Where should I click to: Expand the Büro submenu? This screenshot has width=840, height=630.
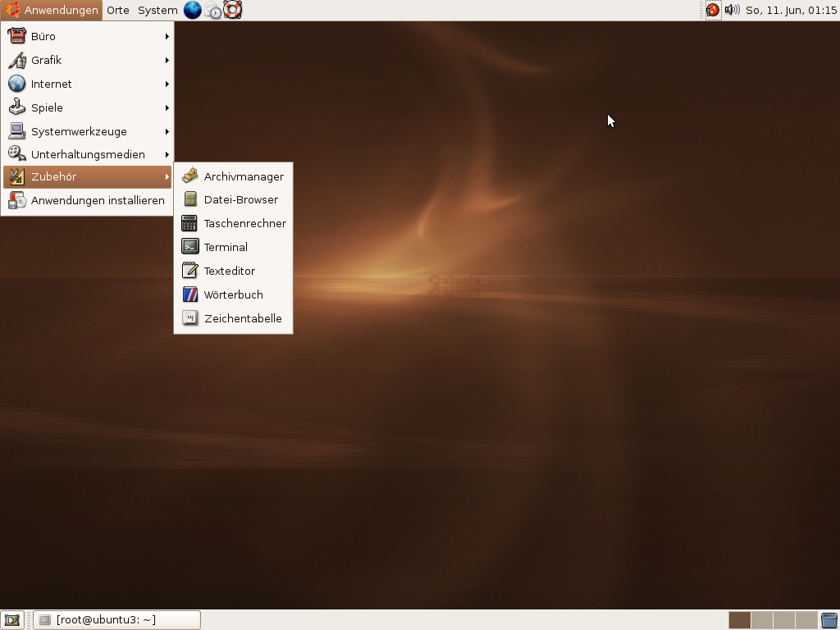click(87, 36)
